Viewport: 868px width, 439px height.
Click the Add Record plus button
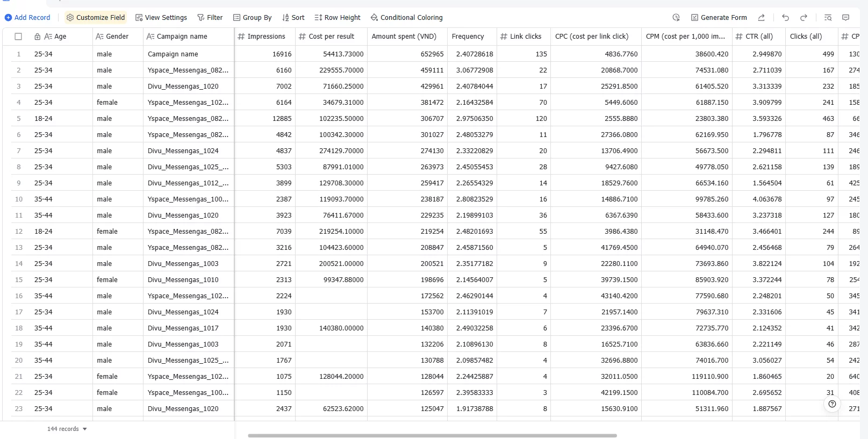[x=8, y=18]
